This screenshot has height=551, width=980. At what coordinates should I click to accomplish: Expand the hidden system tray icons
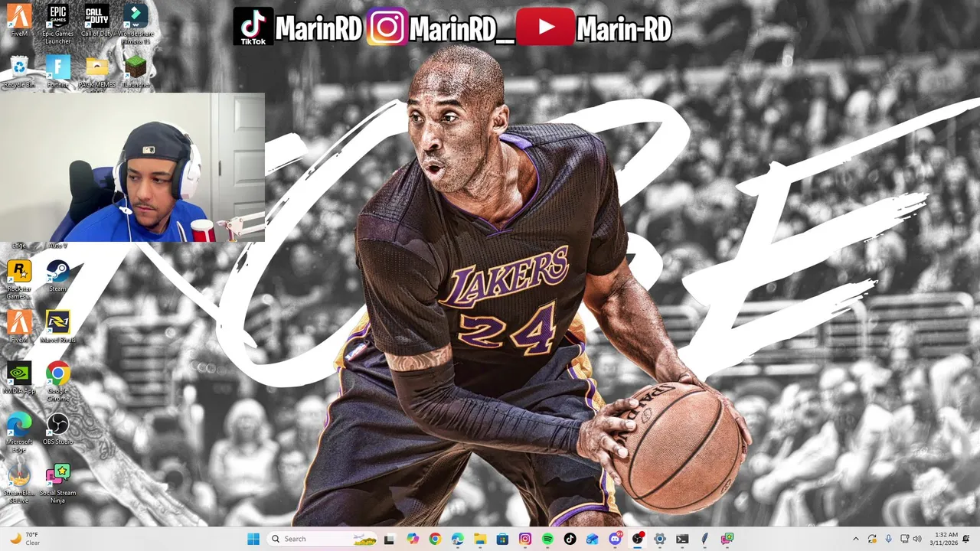[x=856, y=539]
